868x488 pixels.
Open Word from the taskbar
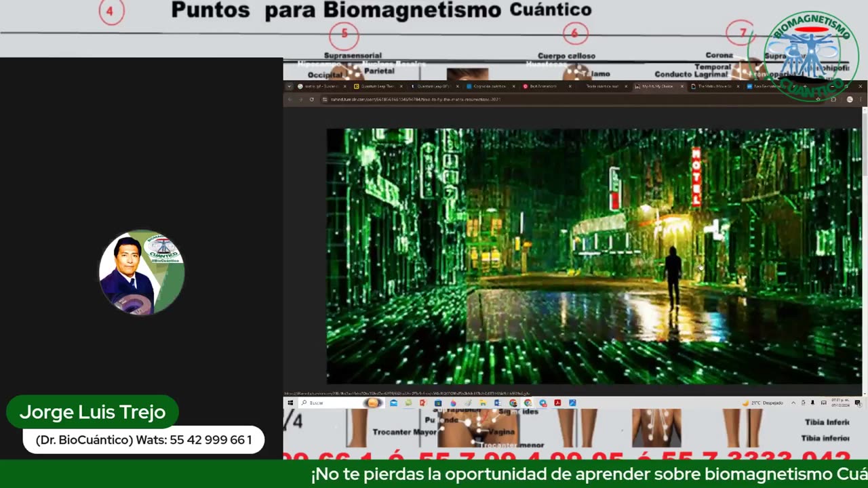(x=497, y=403)
